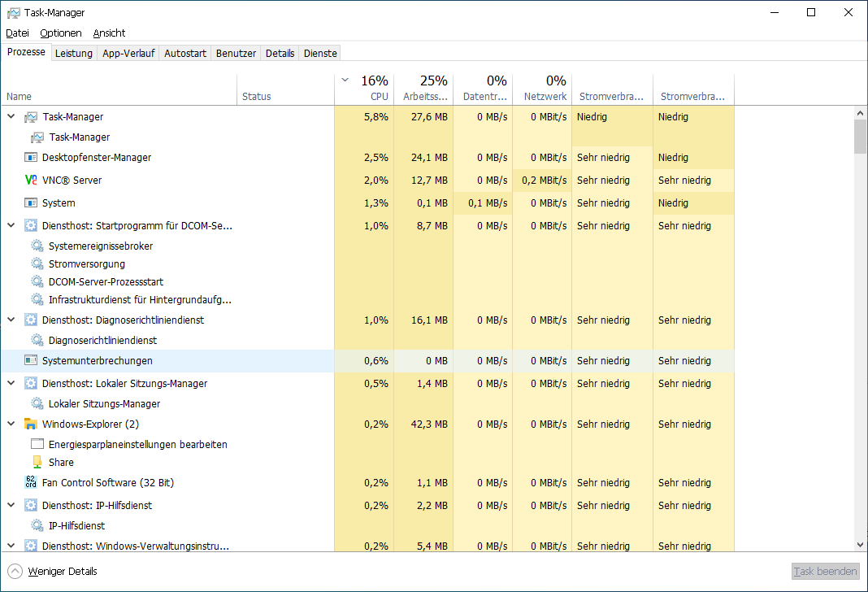Click the sort arrow above CPU column

(345, 81)
